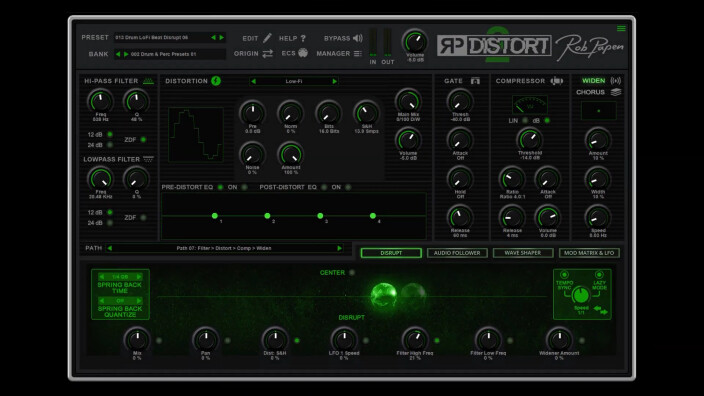
Task: Select previous bank arrow
Action: (118, 54)
